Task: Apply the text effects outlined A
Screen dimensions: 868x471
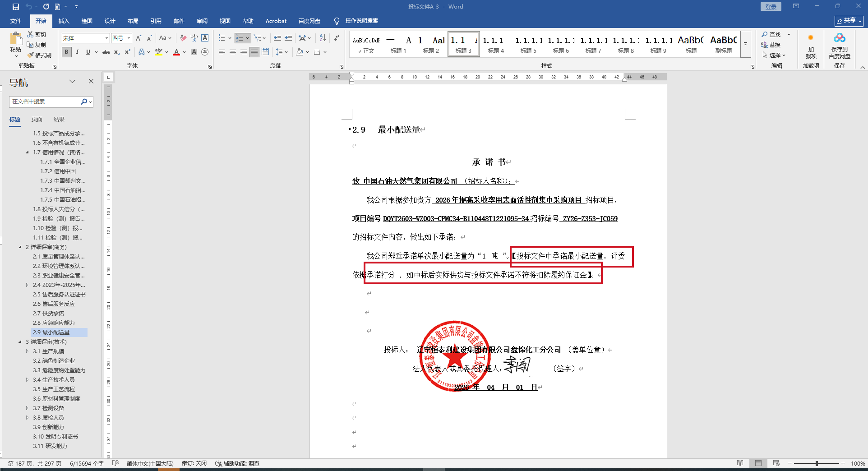Action: tap(142, 52)
